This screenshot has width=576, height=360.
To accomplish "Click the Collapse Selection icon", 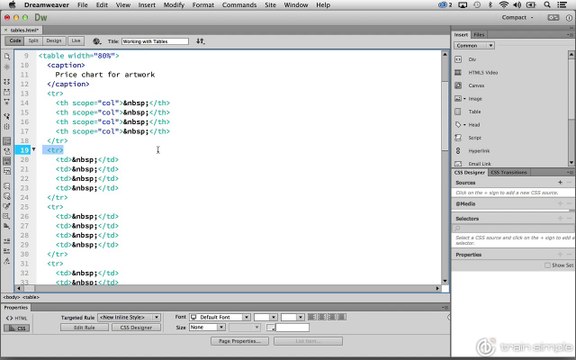I will [x=7, y=92].
